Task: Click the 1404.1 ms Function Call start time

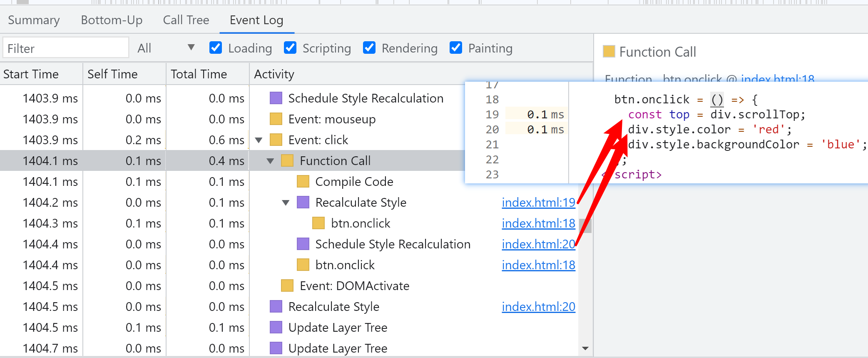Action: [50, 161]
